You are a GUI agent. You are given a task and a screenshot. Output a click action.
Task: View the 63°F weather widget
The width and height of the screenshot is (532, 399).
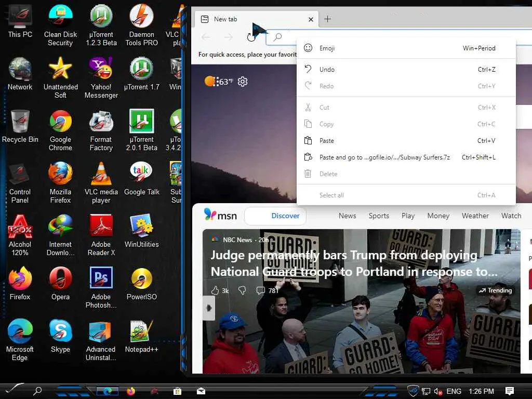tap(219, 82)
